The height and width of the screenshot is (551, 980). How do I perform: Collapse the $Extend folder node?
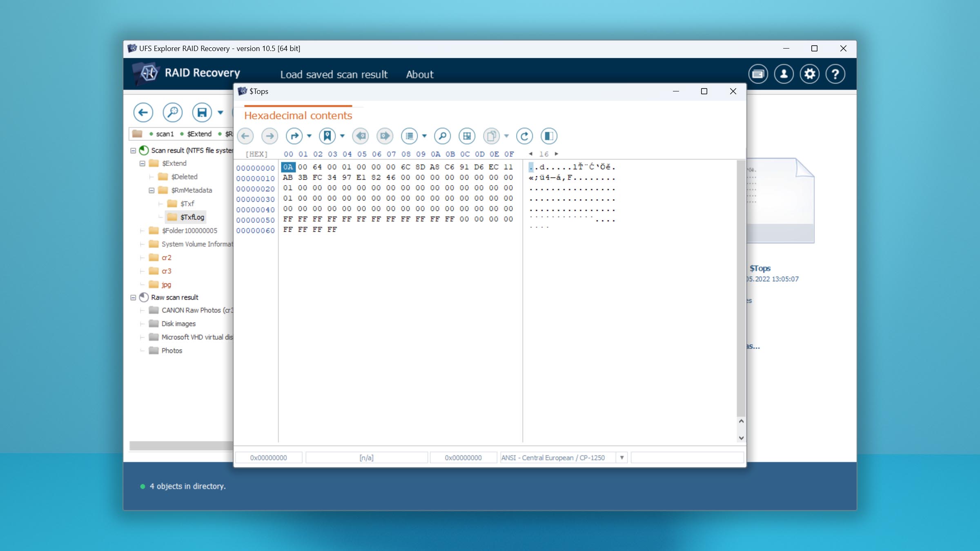(x=142, y=163)
